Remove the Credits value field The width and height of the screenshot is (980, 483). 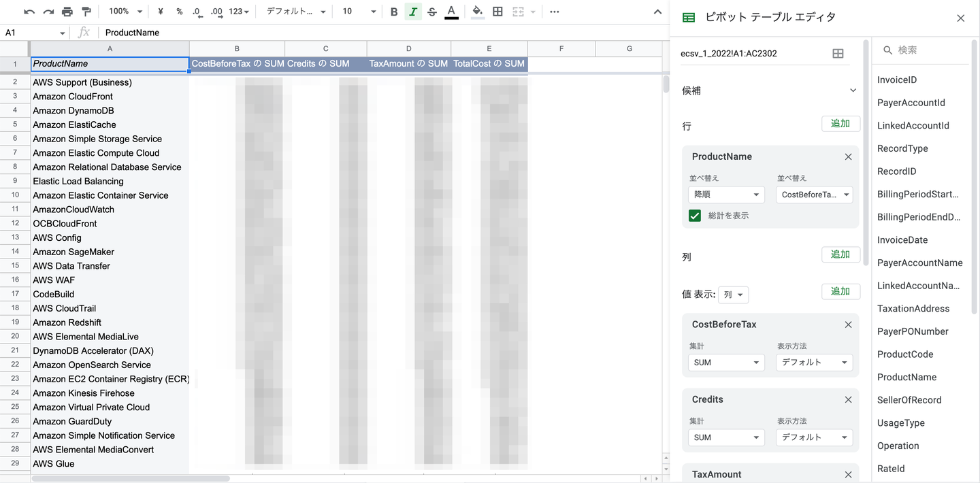click(x=848, y=399)
